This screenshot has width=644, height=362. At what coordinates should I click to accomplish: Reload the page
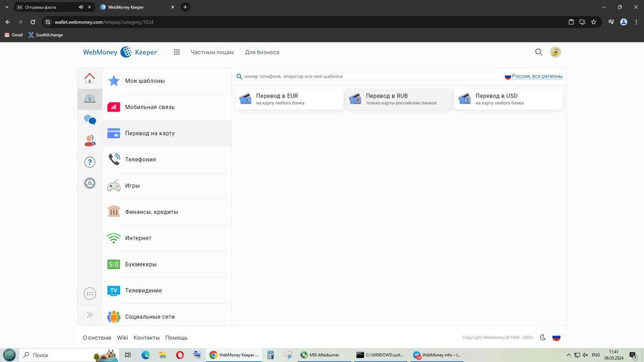pyautogui.click(x=33, y=22)
